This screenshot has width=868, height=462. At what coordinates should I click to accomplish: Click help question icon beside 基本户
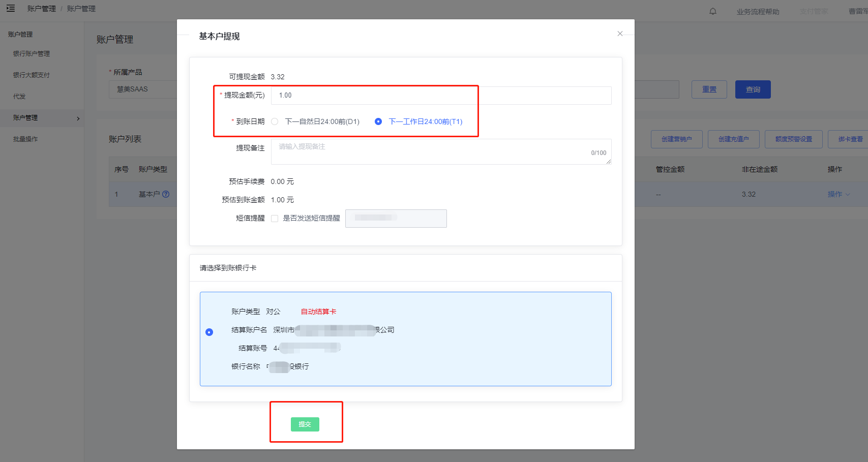[x=166, y=194]
